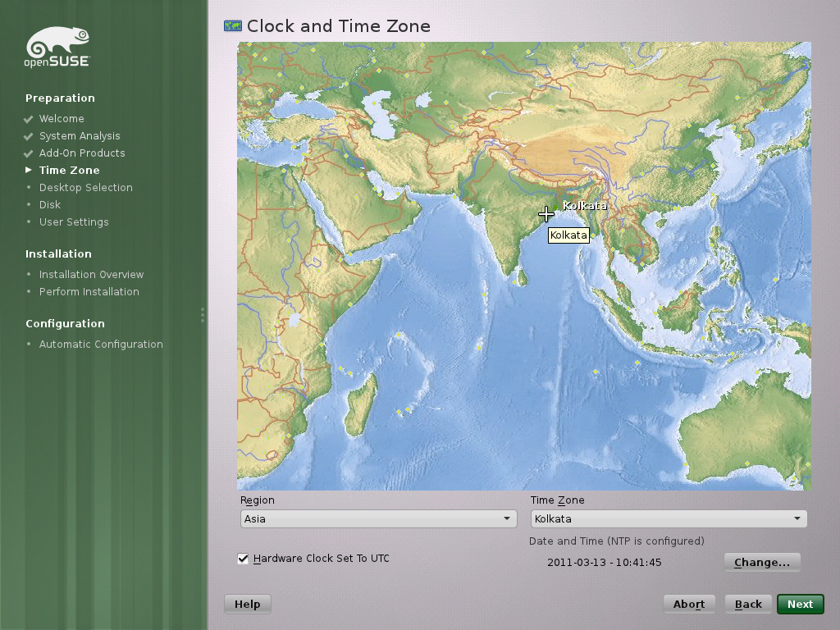The image size is (840, 630).
Task: Click the openSUSE chameleon logo
Action: coord(57,47)
